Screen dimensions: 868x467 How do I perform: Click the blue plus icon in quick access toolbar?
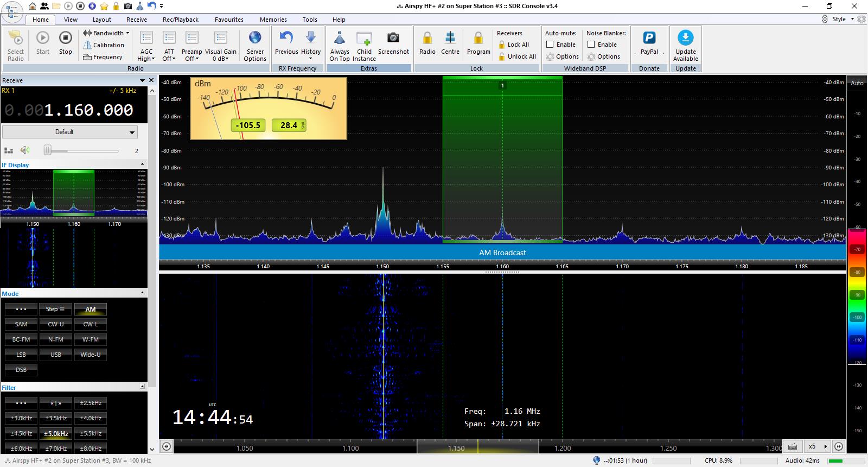[92, 6]
